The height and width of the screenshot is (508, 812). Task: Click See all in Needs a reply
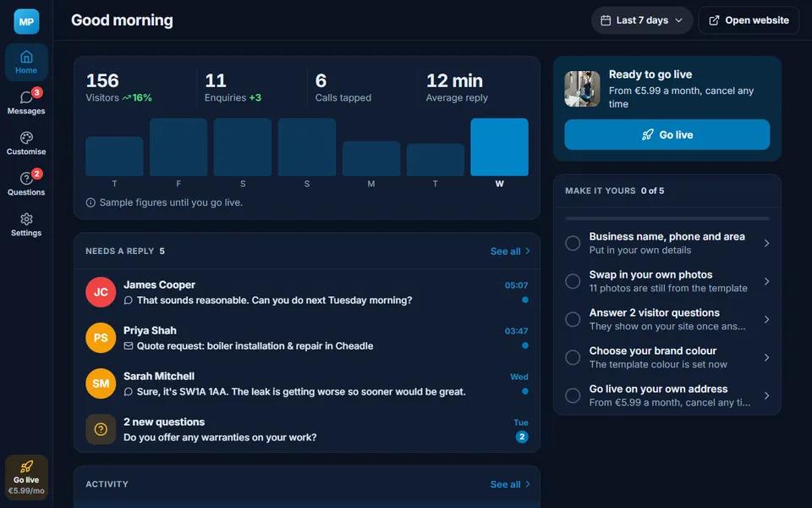pos(510,251)
